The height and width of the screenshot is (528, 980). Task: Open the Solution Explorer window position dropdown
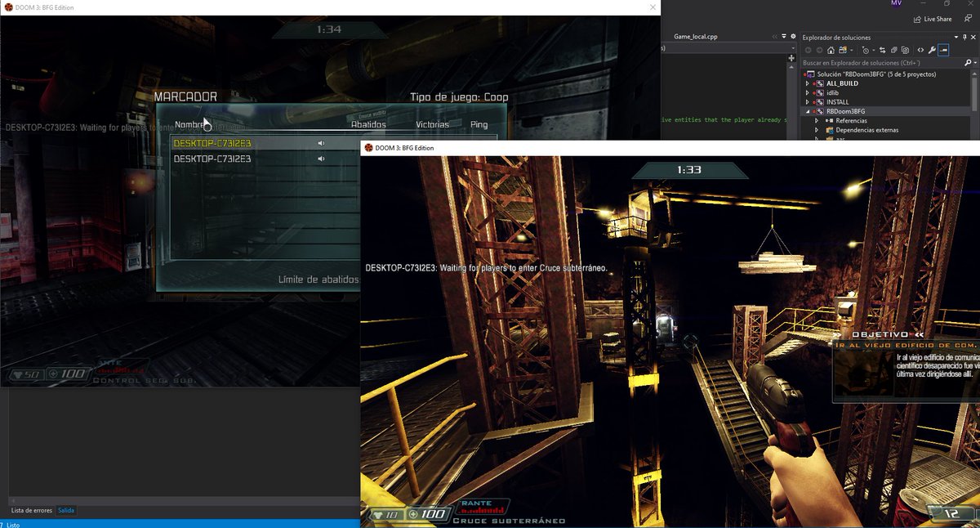click(x=956, y=38)
